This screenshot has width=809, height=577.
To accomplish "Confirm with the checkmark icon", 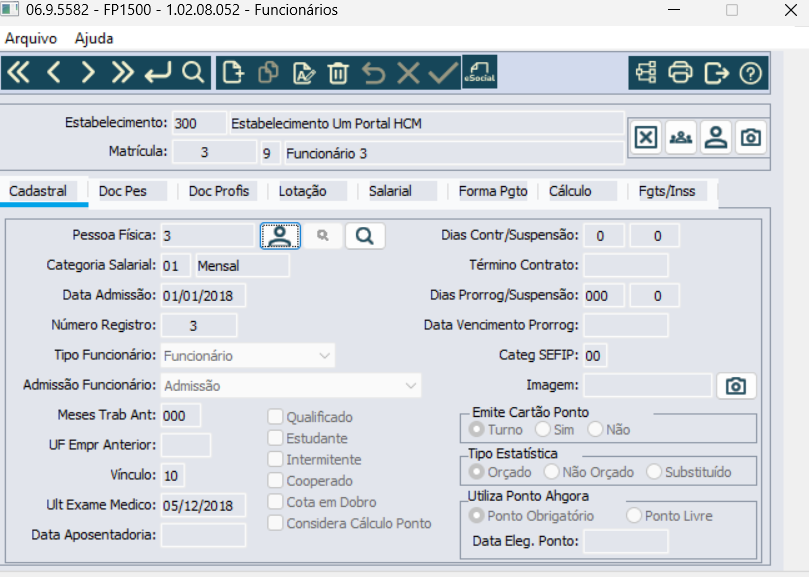I will click(443, 72).
